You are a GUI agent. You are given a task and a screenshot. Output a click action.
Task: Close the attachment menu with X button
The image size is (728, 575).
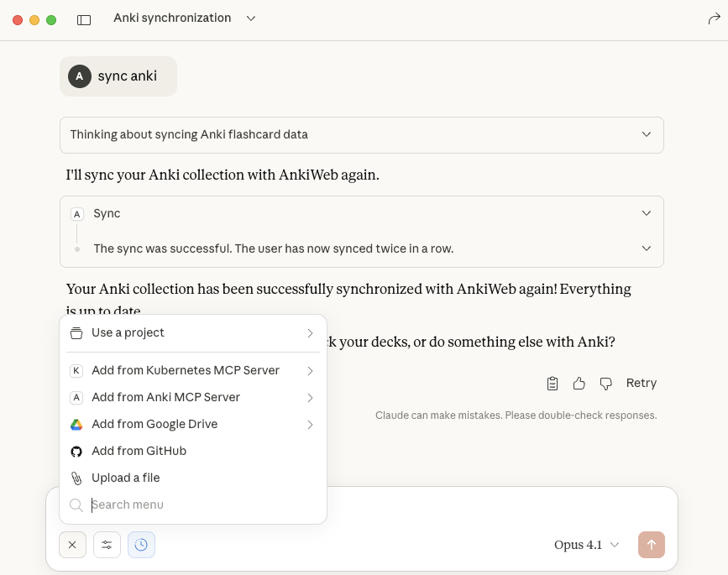(72, 545)
